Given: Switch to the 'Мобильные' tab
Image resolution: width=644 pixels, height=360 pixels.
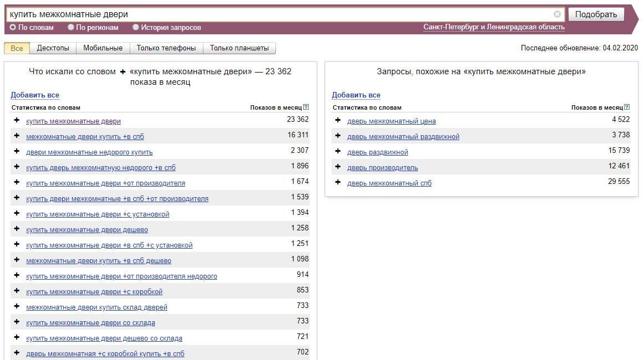Looking at the screenshot, I should pos(103,48).
